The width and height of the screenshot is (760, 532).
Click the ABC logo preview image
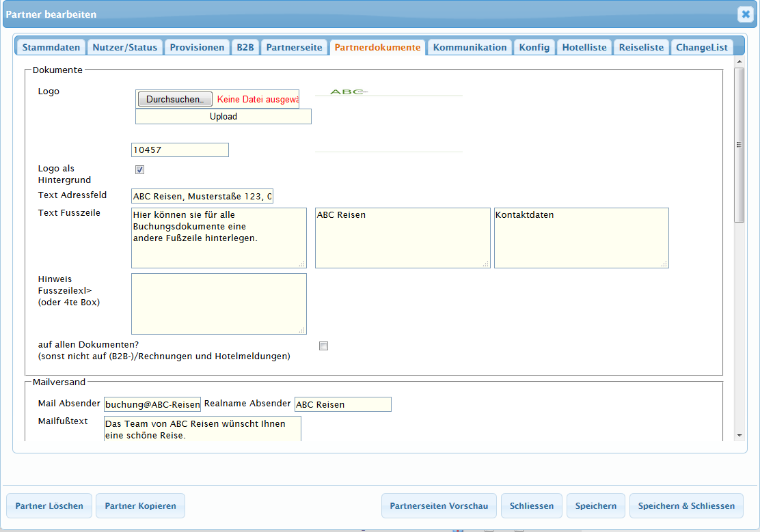[349, 92]
